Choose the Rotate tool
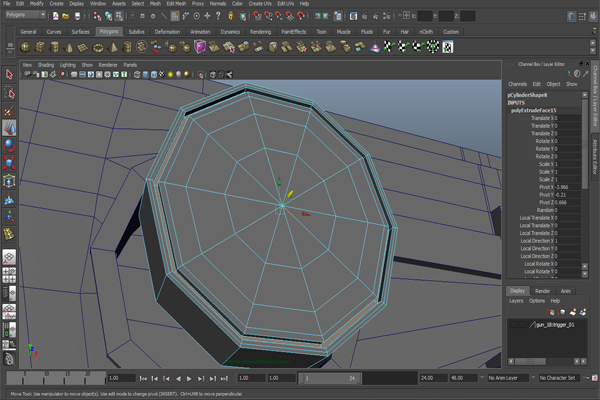This screenshot has width=600, height=400. pyautogui.click(x=9, y=145)
